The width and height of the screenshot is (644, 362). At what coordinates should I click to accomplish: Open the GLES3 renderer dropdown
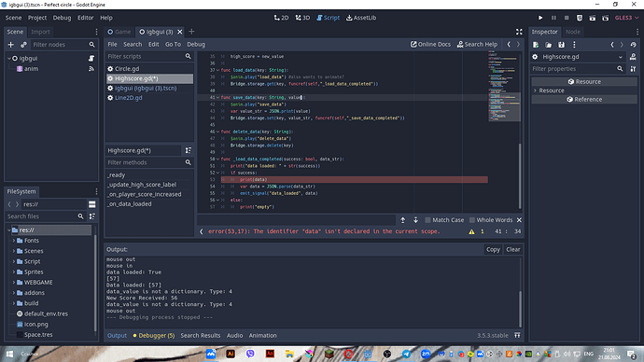626,18
